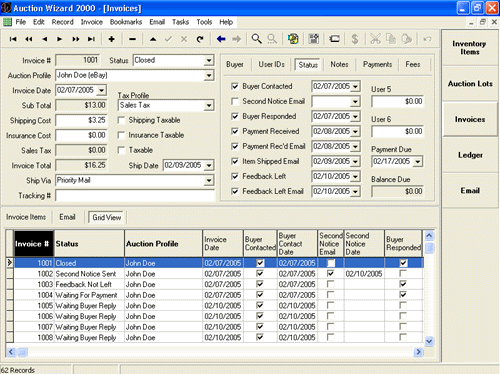
Task: Click the paste icon in toolbar
Action: [406, 39]
